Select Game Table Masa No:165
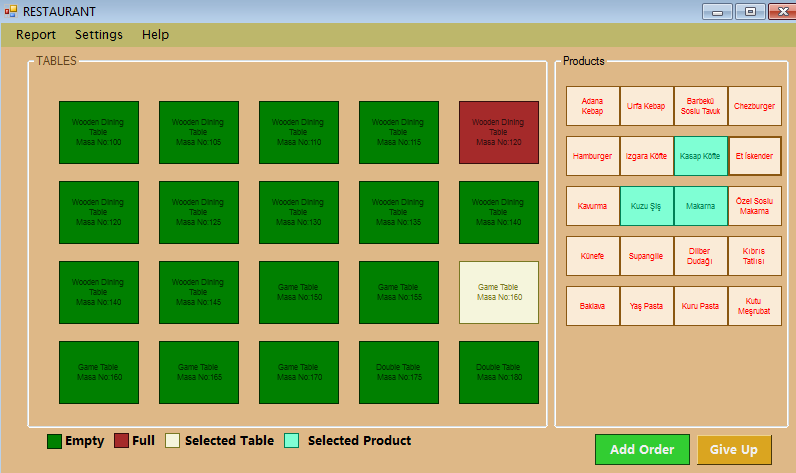The width and height of the screenshot is (796, 473). point(199,373)
